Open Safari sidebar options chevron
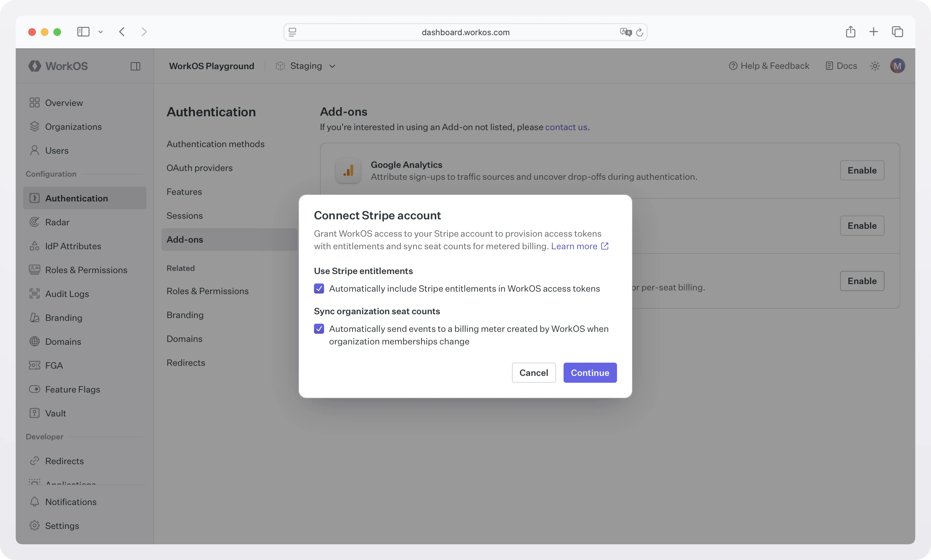 click(x=100, y=32)
